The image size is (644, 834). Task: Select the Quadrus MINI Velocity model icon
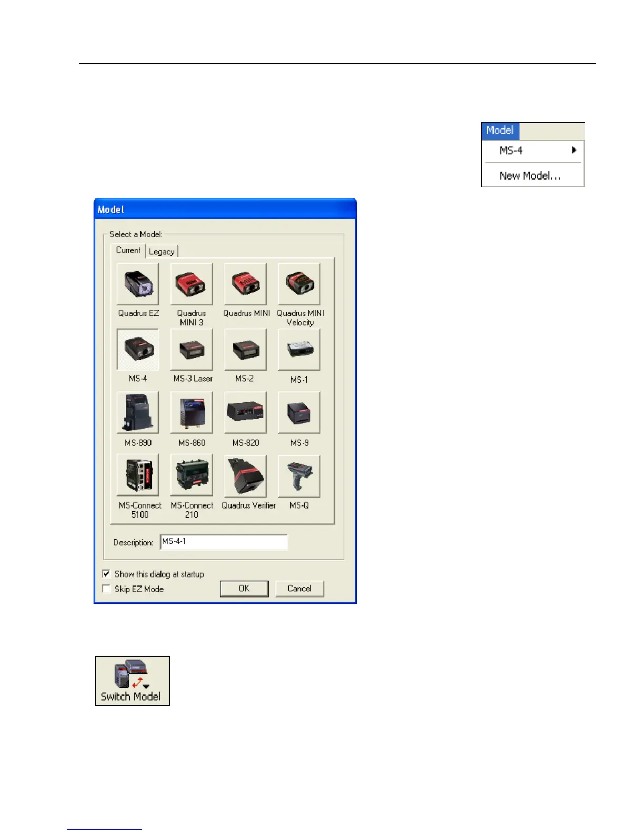[x=299, y=284]
